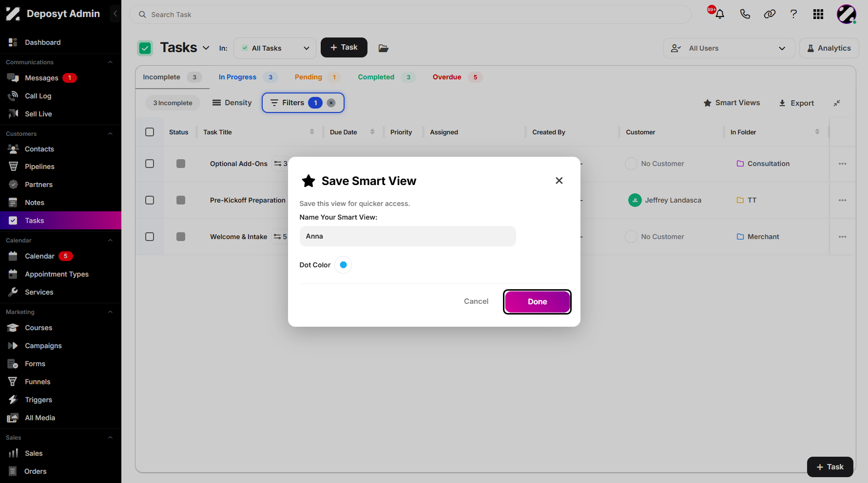The height and width of the screenshot is (483, 868).
Task: Click Cancel in the dialog
Action: (476, 301)
